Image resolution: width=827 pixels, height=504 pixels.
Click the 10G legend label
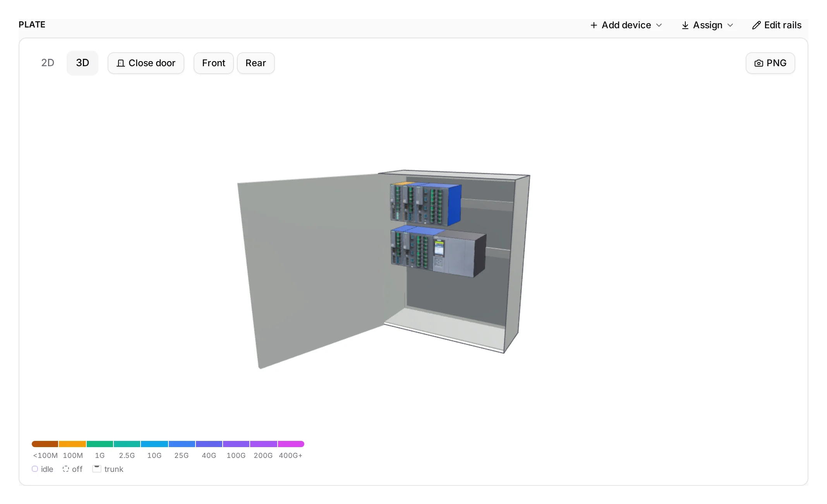[x=154, y=456]
